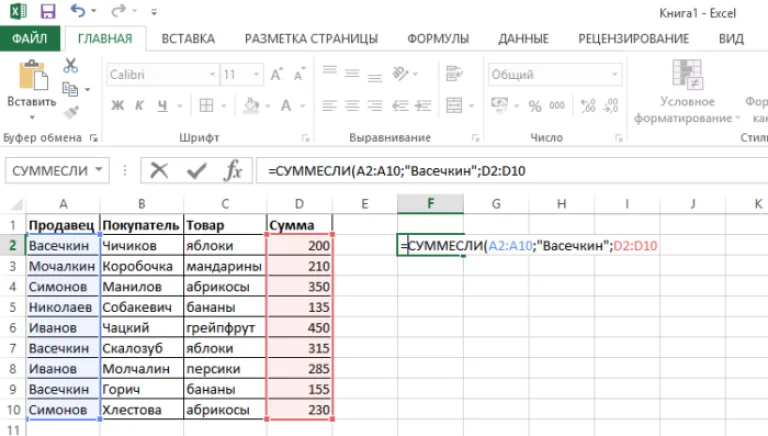This screenshot has height=436, width=768.
Task: Open the Calibri font name dropdown
Action: (212, 74)
